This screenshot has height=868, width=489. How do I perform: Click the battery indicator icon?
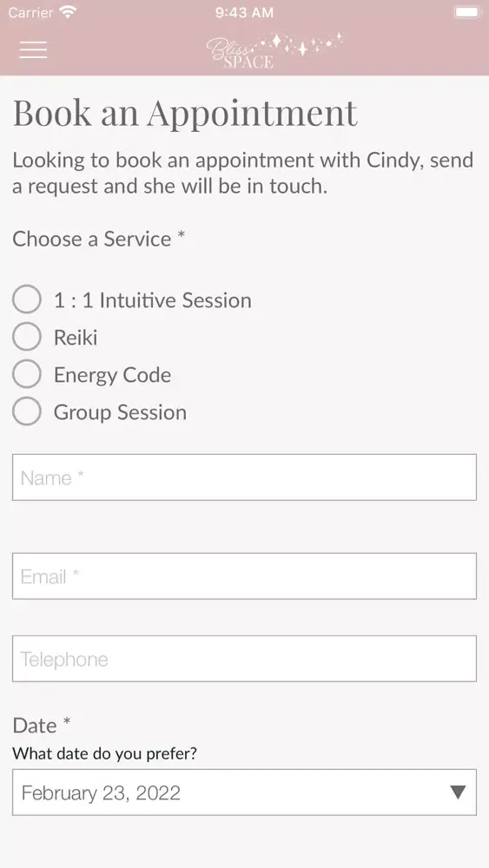pos(468,12)
